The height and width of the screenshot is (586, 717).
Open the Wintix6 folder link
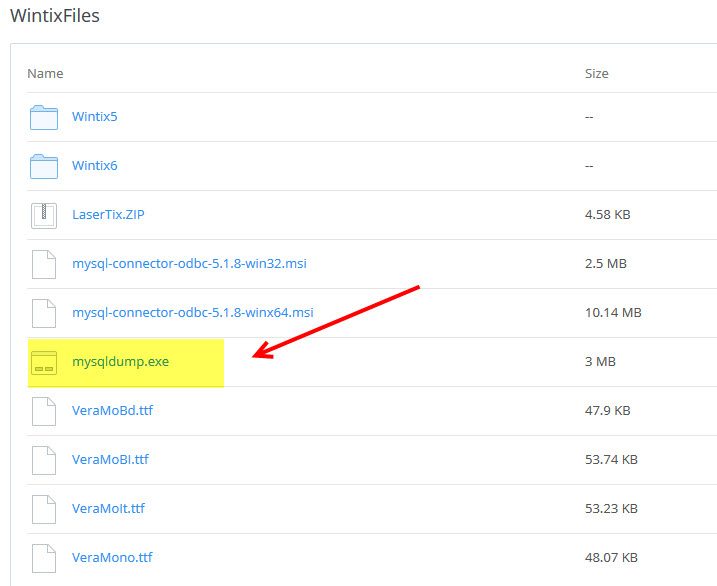pos(95,165)
